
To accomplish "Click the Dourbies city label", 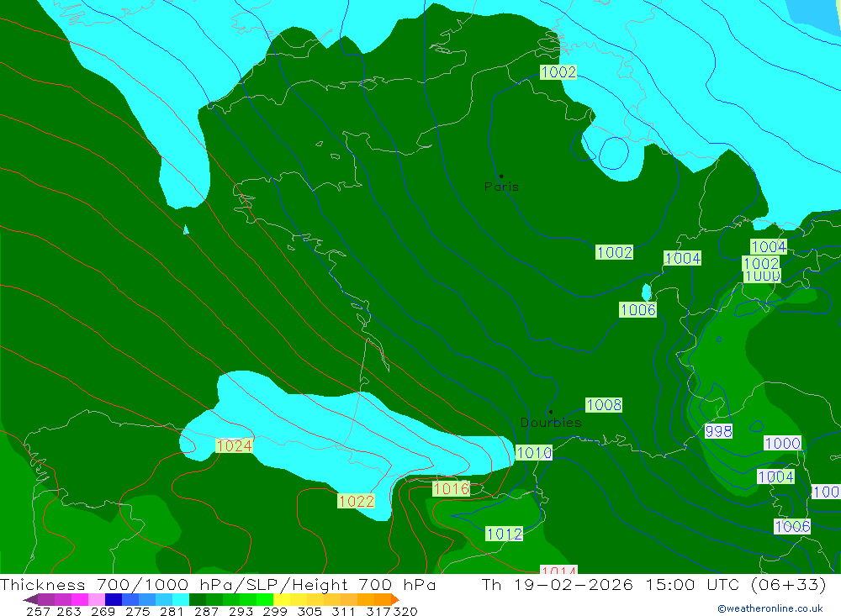I will tap(551, 423).
